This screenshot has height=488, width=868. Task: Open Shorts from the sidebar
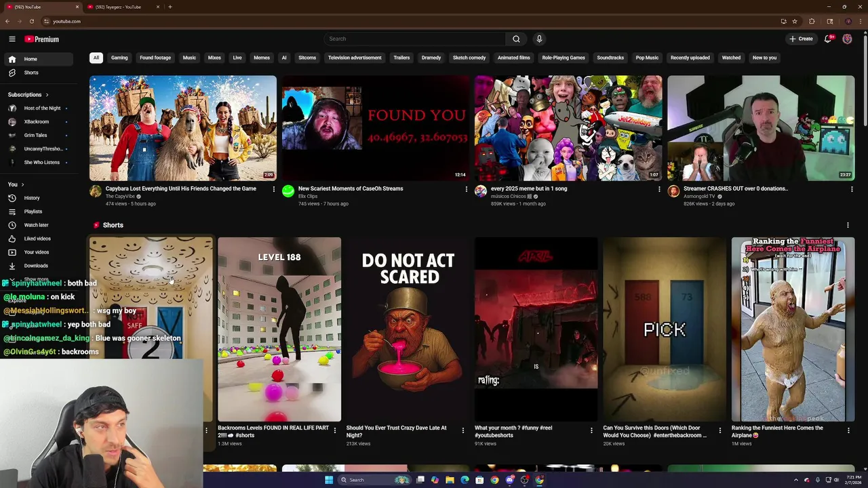tap(39, 73)
